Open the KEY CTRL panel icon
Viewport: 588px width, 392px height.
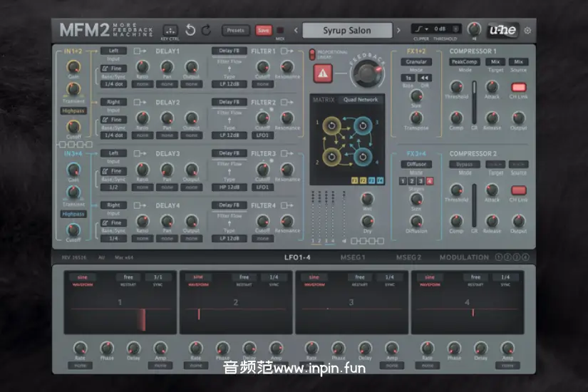[x=170, y=30]
